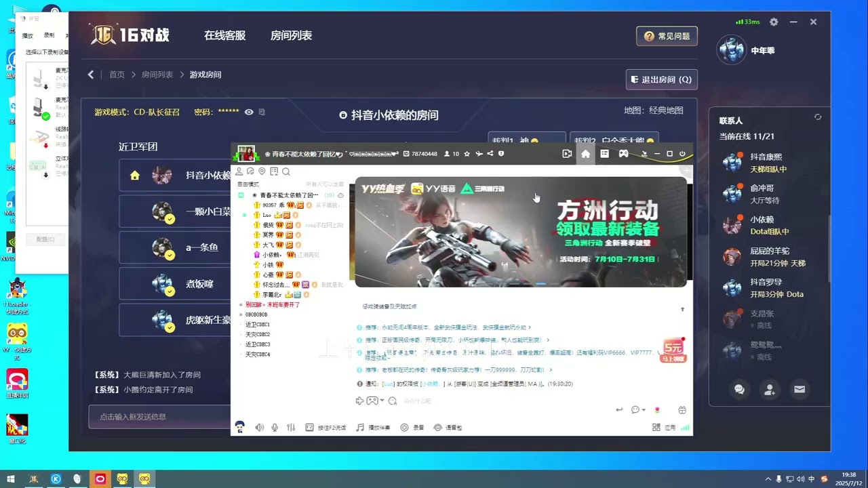
Task: Mute the YY speaker volume icon
Action: click(x=259, y=428)
